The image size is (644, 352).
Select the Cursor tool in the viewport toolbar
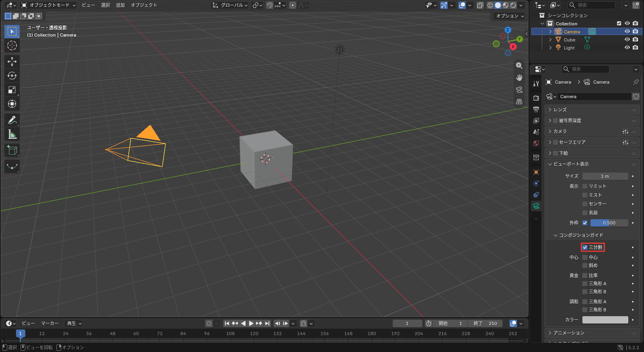coord(12,45)
